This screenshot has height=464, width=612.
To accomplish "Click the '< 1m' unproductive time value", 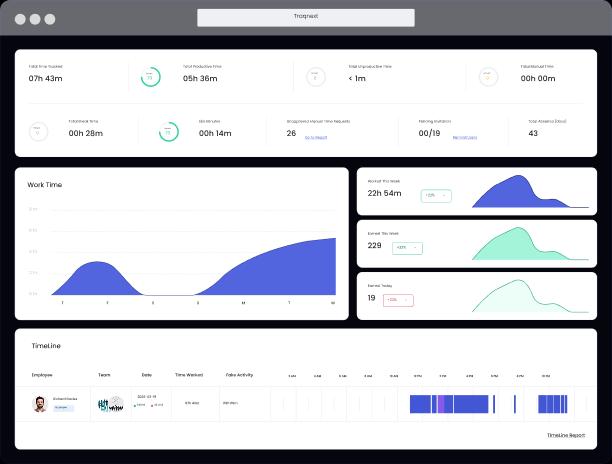I will (x=357, y=78).
